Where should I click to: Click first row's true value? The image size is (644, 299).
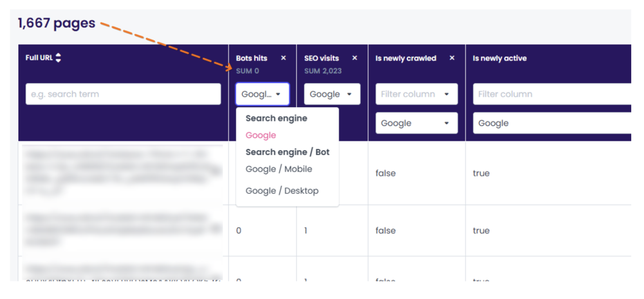[x=481, y=173]
